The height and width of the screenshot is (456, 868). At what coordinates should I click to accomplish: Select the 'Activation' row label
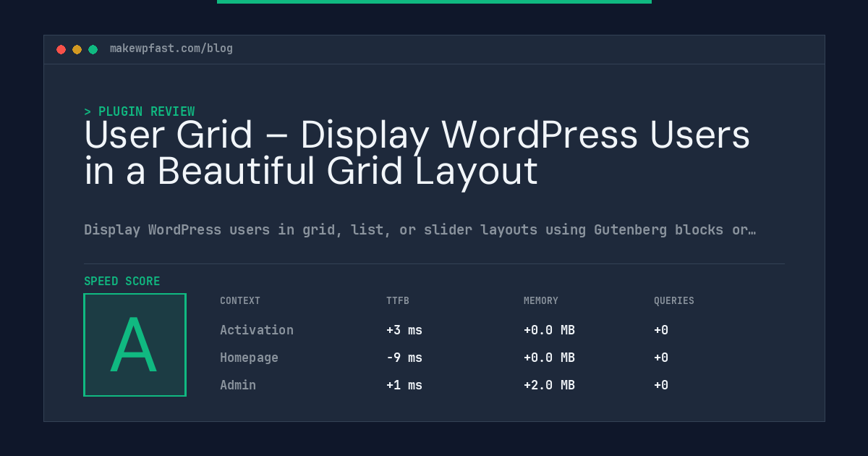[257, 330]
